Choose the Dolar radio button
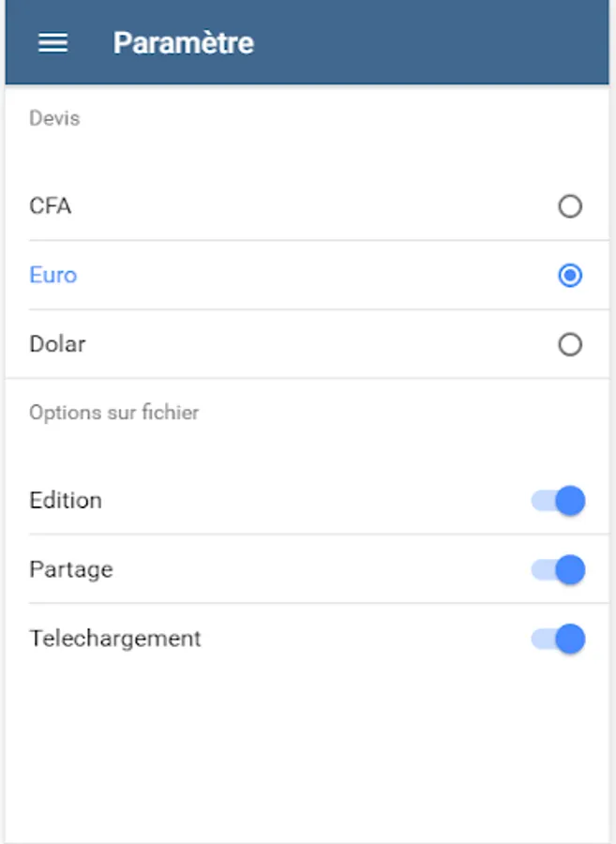 (569, 345)
